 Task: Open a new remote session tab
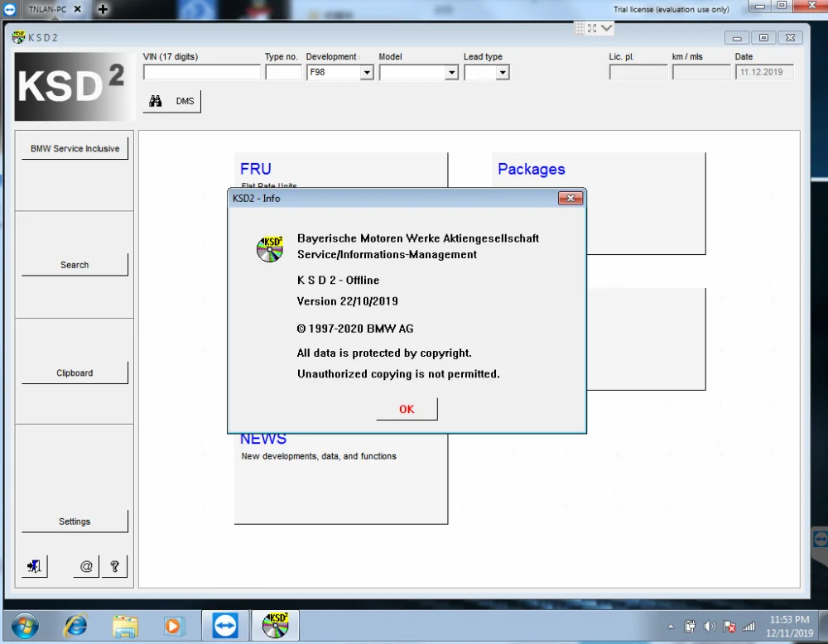coord(103,9)
